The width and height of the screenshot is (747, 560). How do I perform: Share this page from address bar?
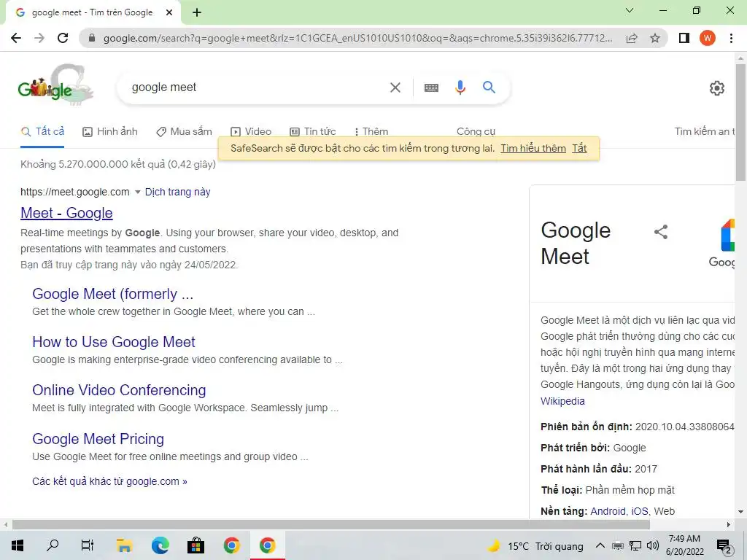[632, 38]
